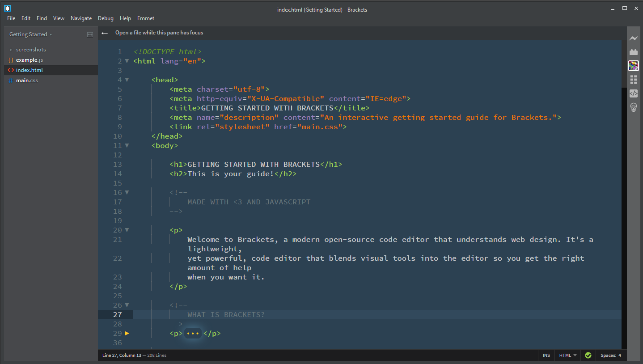Image resolution: width=643 pixels, height=364 pixels.
Task: Click the "en" lang attribute value on line 2
Action: [192, 61]
